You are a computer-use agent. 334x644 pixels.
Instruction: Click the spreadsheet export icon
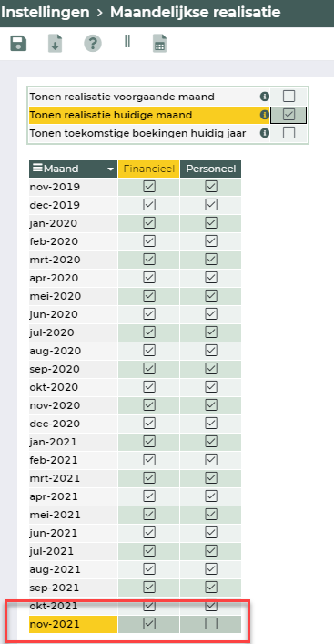[x=160, y=44]
